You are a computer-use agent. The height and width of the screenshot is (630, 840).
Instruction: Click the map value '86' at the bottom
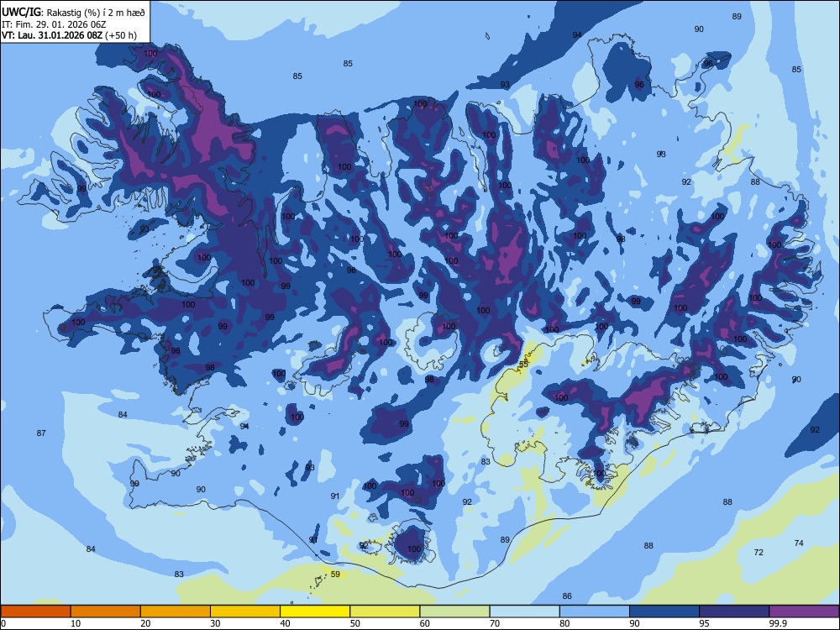(x=567, y=596)
